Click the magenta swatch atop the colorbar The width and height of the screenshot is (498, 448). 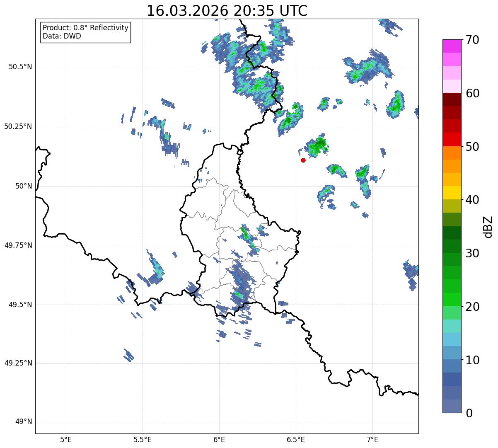coord(452,46)
